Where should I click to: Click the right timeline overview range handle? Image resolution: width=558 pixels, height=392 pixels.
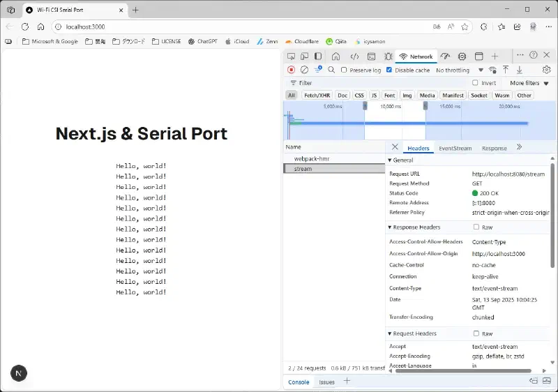(425, 105)
